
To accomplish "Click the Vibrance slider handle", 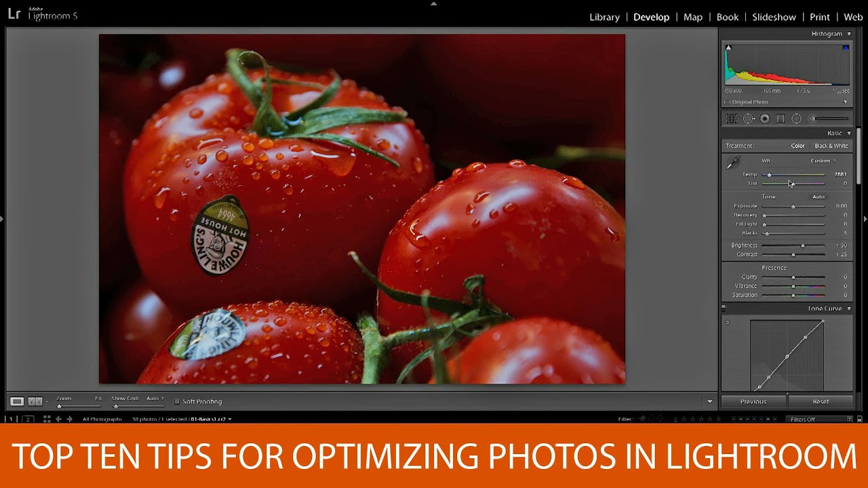I will coord(793,286).
